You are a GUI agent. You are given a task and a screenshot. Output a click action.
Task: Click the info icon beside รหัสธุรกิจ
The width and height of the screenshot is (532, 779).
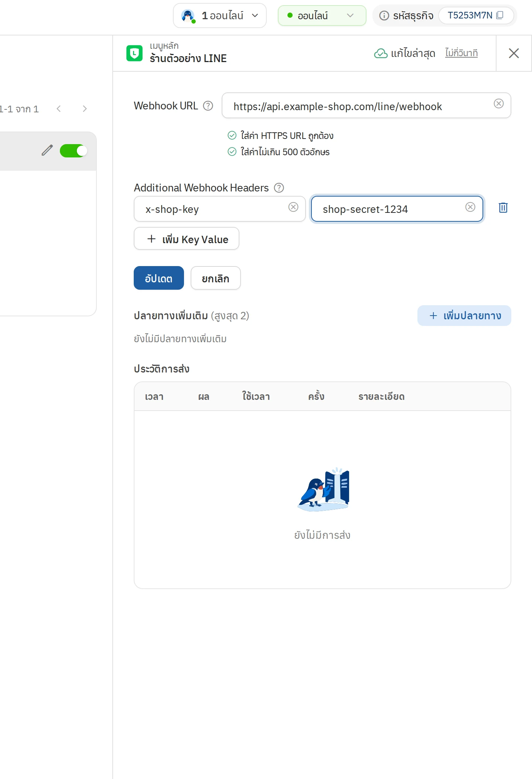point(384,16)
